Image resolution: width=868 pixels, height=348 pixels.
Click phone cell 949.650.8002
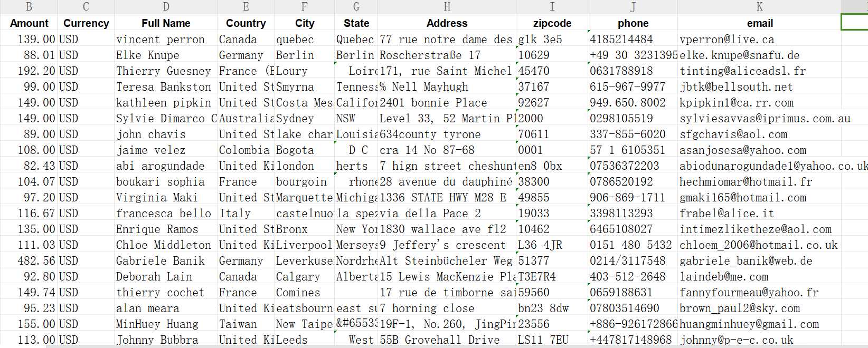point(633,102)
